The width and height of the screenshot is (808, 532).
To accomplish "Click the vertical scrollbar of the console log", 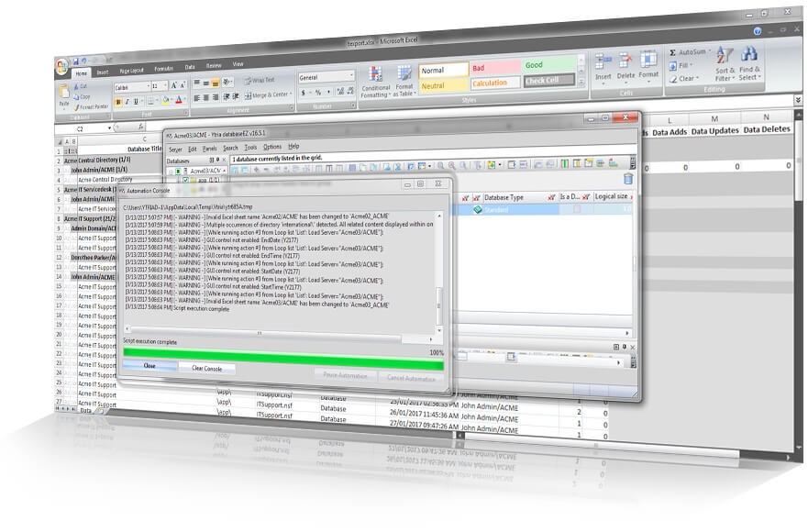I will 439,272.
